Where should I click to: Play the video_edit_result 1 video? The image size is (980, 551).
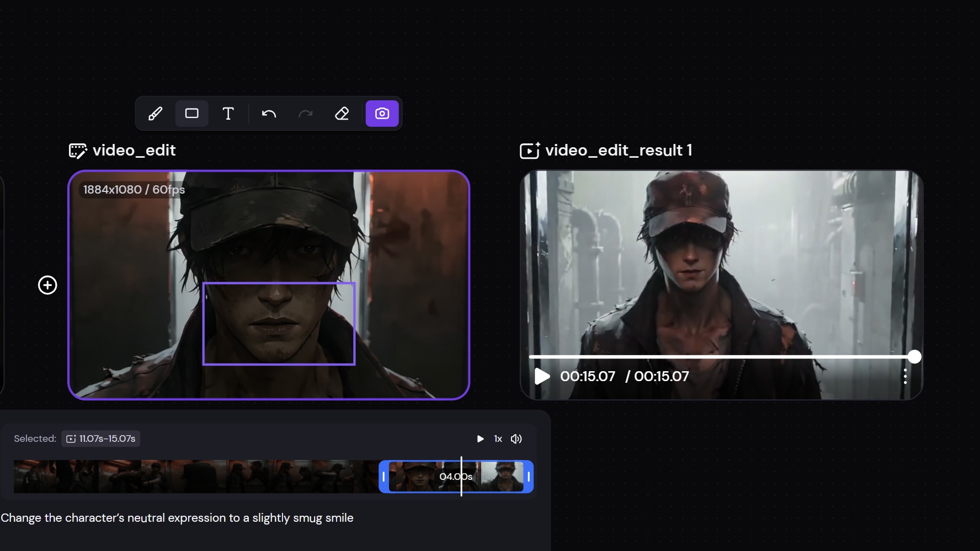point(542,376)
